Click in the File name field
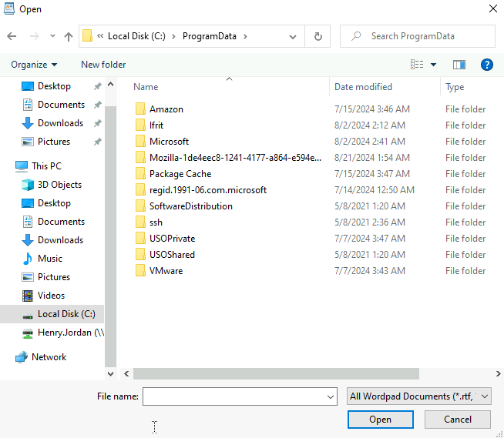Viewport: 504px width, 438px height. click(240, 396)
